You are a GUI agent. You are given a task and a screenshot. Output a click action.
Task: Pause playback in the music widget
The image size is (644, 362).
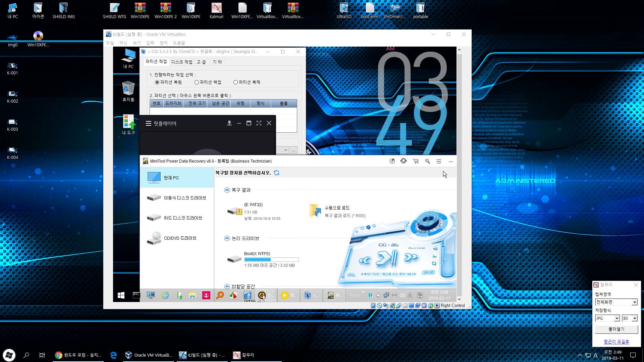click(387, 259)
